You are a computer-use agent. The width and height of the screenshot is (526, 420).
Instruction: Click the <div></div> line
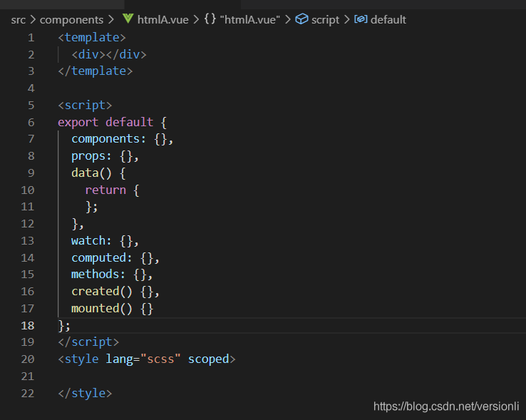pos(109,54)
